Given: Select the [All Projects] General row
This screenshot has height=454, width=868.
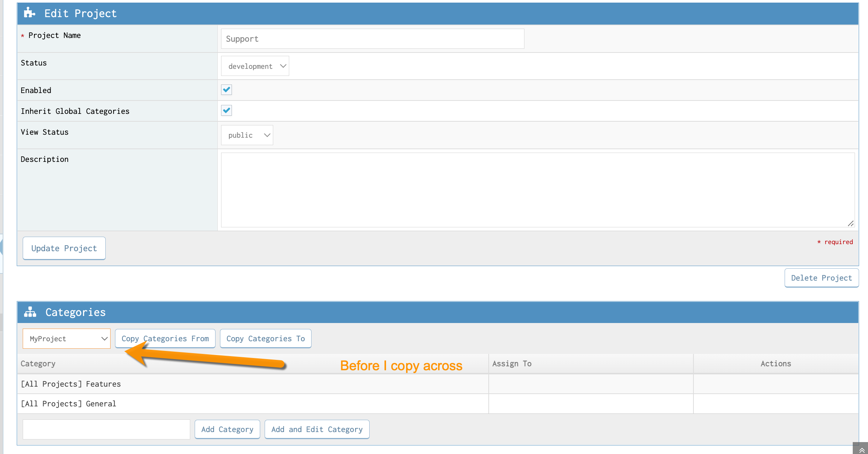Looking at the screenshot, I should (x=68, y=404).
